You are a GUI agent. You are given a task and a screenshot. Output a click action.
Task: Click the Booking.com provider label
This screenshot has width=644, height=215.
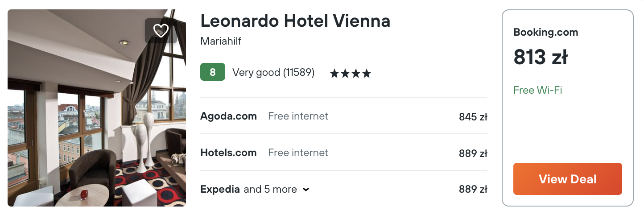pos(545,32)
